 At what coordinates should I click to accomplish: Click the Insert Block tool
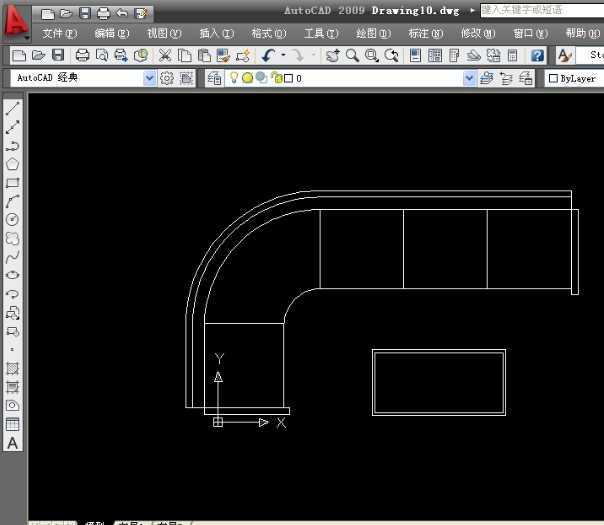[12, 313]
